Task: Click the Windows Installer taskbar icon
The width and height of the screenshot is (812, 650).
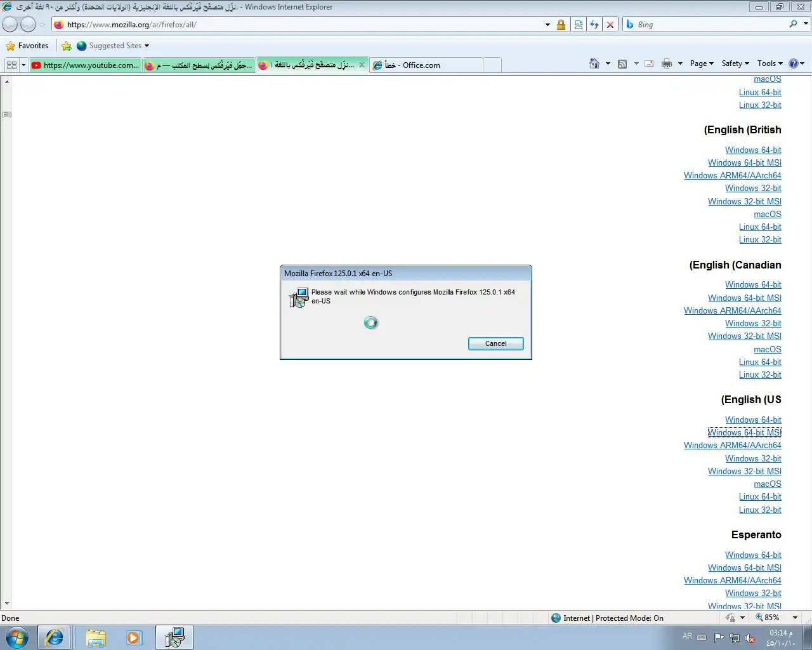Action: [x=174, y=637]
